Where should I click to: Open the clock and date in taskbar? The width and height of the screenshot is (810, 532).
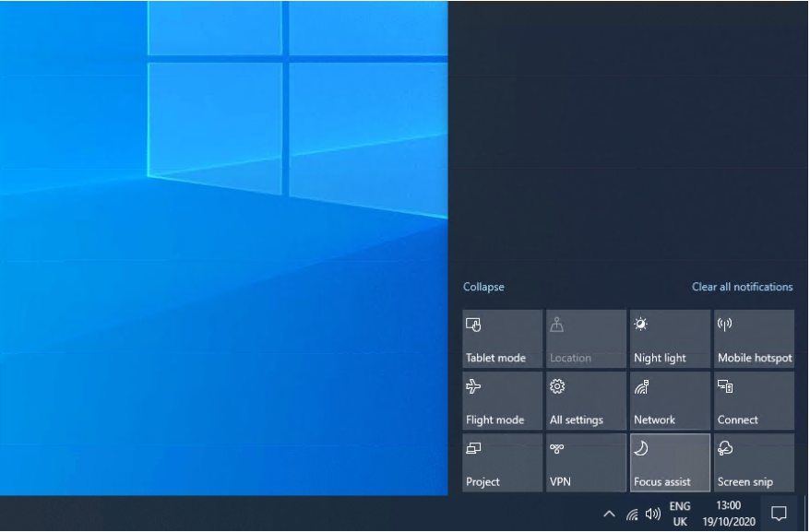[728, 514]
